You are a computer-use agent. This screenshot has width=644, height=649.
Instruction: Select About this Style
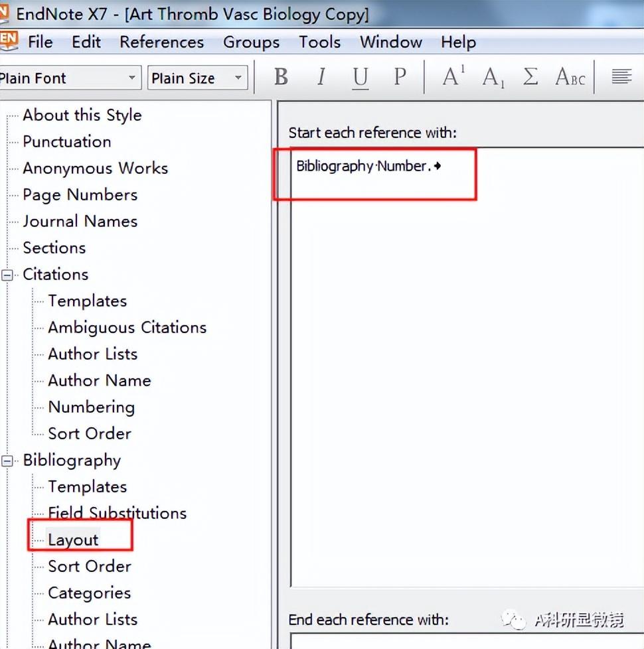point(82,115)
